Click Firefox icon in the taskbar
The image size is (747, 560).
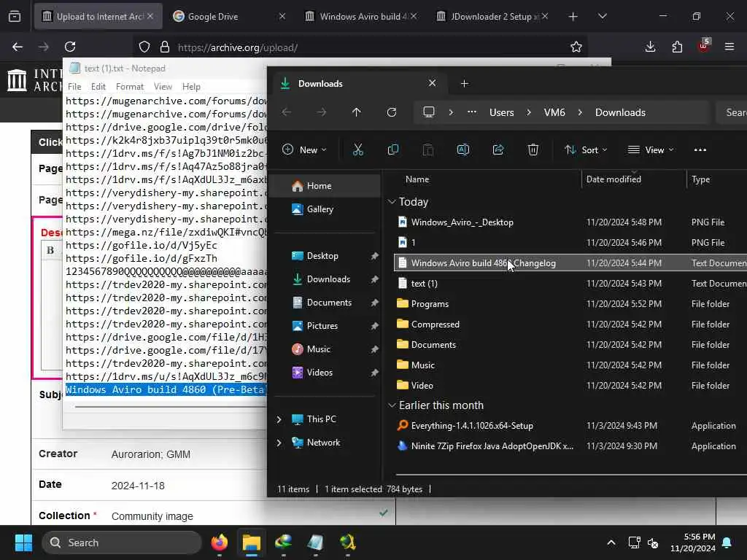point(219,542)
